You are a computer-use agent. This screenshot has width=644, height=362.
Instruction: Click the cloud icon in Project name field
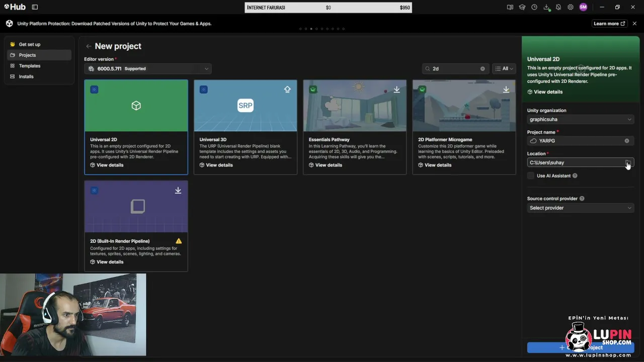click(533, 141)
